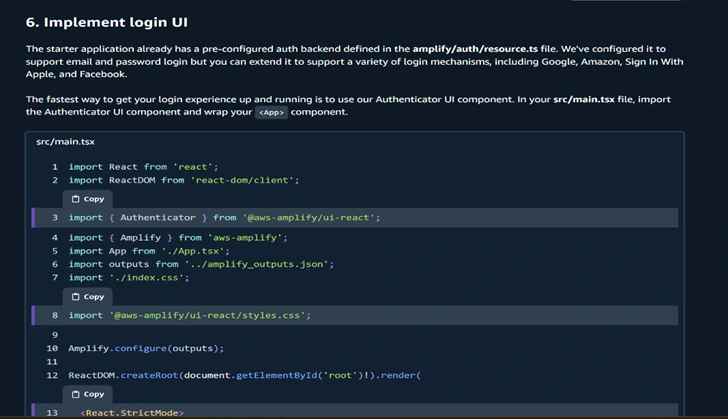Click the src/main.tsx code block filename header
728x419 pixels.
[x=65, y=142]
